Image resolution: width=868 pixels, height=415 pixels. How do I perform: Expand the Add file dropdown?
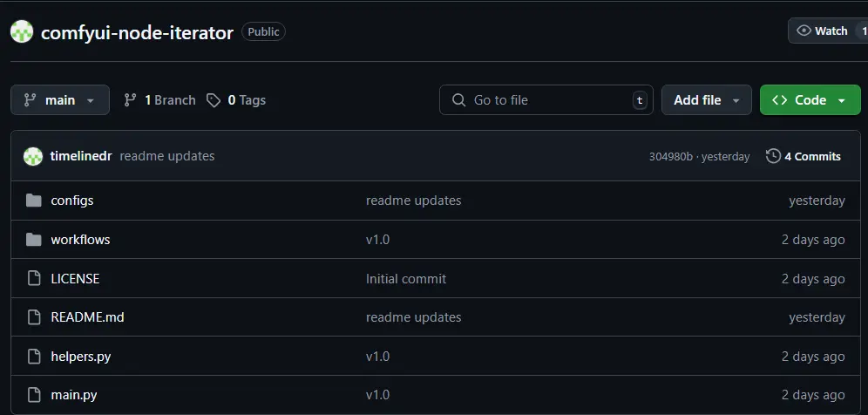coord(706,100)
